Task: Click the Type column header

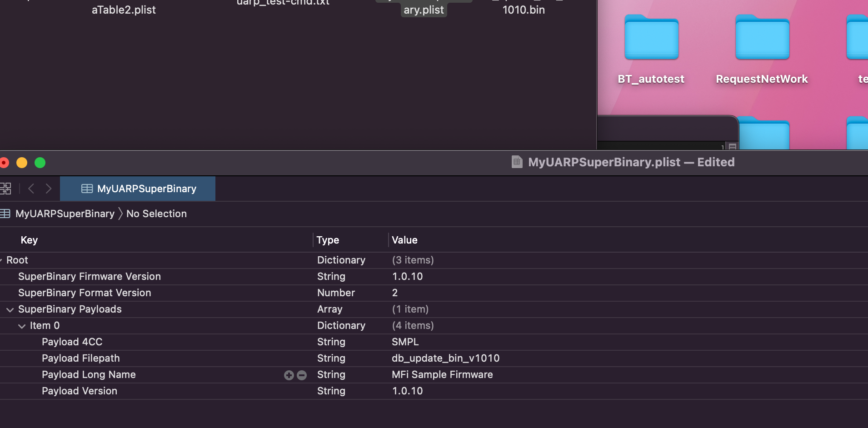Action: point(328,240)
